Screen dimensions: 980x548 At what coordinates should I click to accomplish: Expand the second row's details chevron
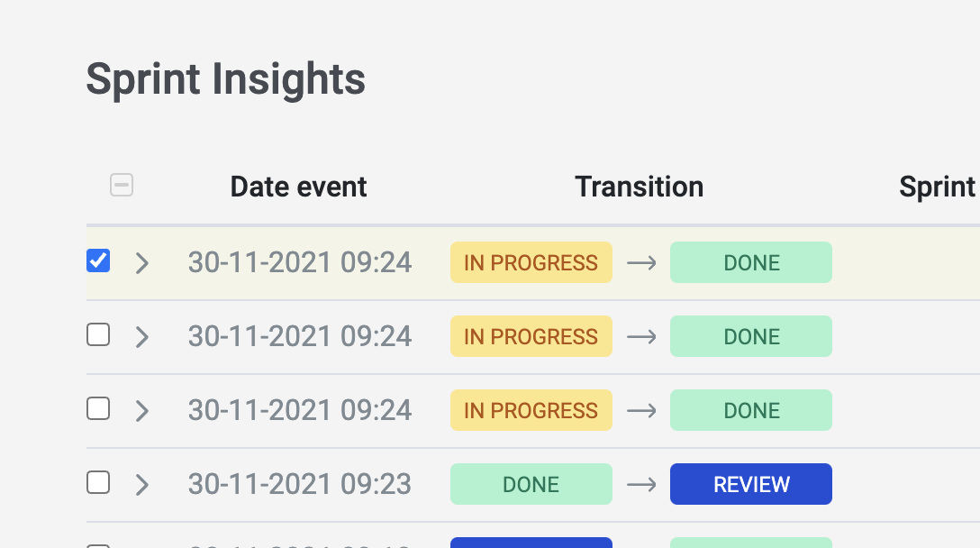[x=141, y=337]
